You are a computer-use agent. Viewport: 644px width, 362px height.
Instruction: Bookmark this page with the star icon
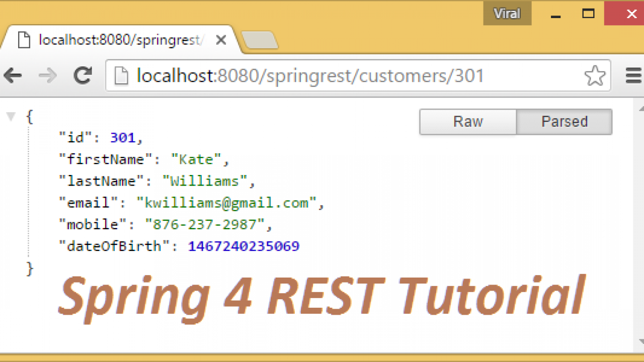pyautogui.click(x=595, y=76)
